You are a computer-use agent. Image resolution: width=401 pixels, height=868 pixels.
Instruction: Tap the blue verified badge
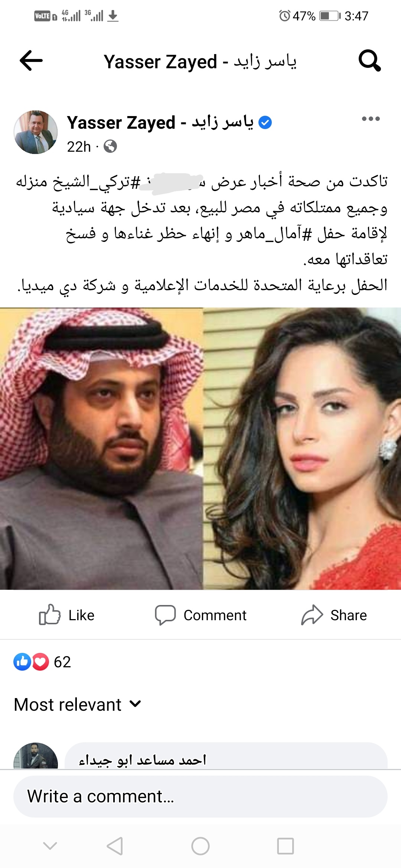click(265, 122)
